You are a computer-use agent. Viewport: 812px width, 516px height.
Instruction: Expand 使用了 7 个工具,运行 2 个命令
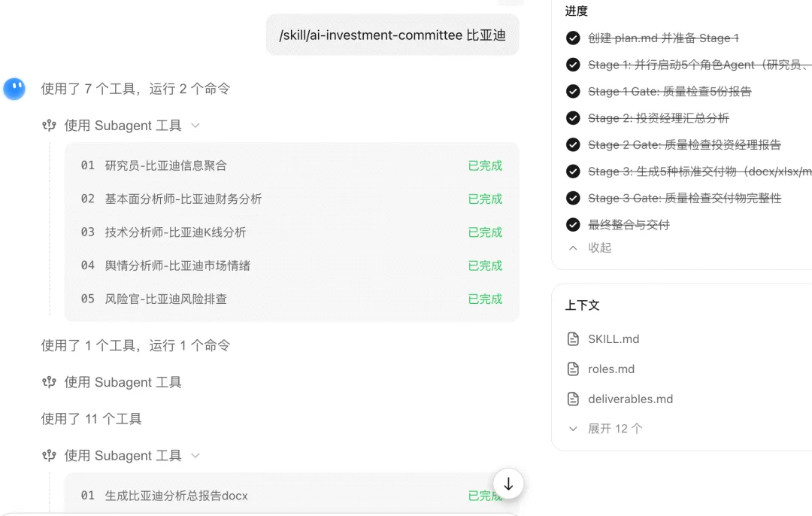point(135,89)
